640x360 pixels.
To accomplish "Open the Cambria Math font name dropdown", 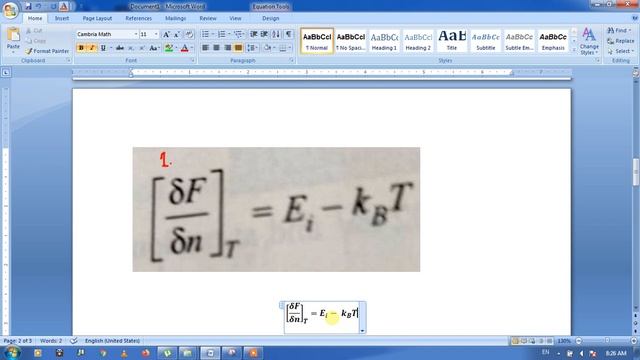I will (x=136, y=34).
